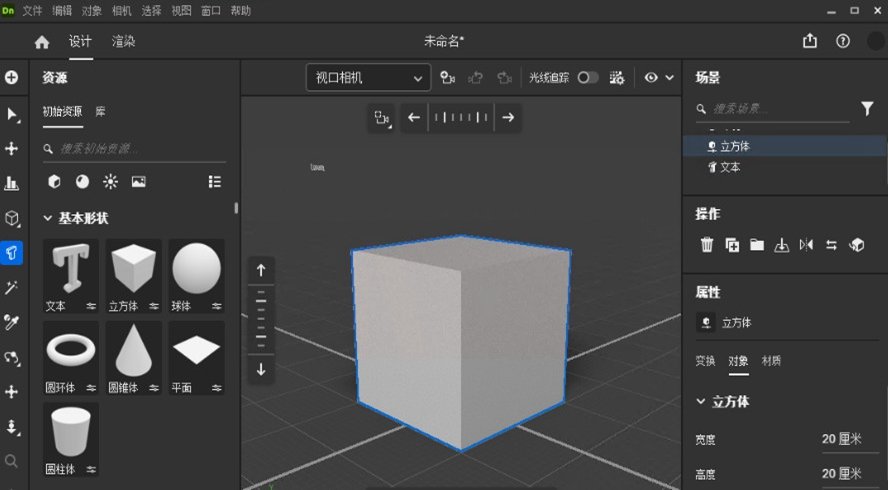Open the help question mark icon
The width and height of the screenshot is (888, 490).
point(843,41)
